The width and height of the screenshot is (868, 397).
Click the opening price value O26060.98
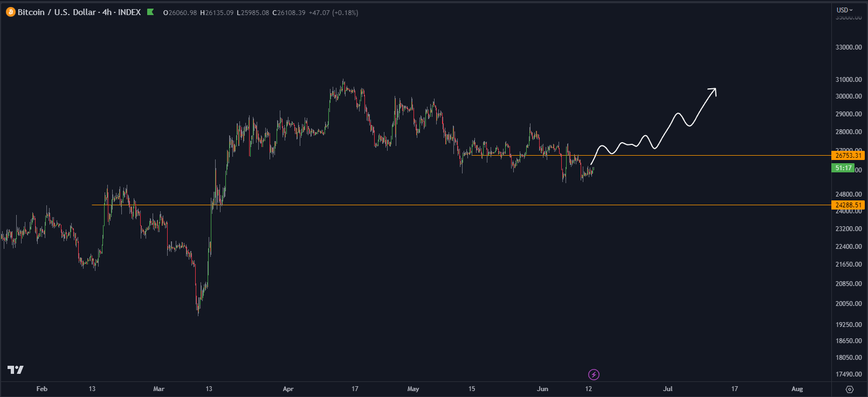point(180,12)
